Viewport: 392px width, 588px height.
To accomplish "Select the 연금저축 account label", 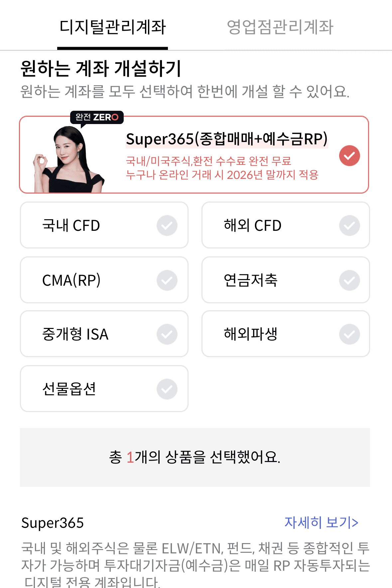I will (251, 280).
